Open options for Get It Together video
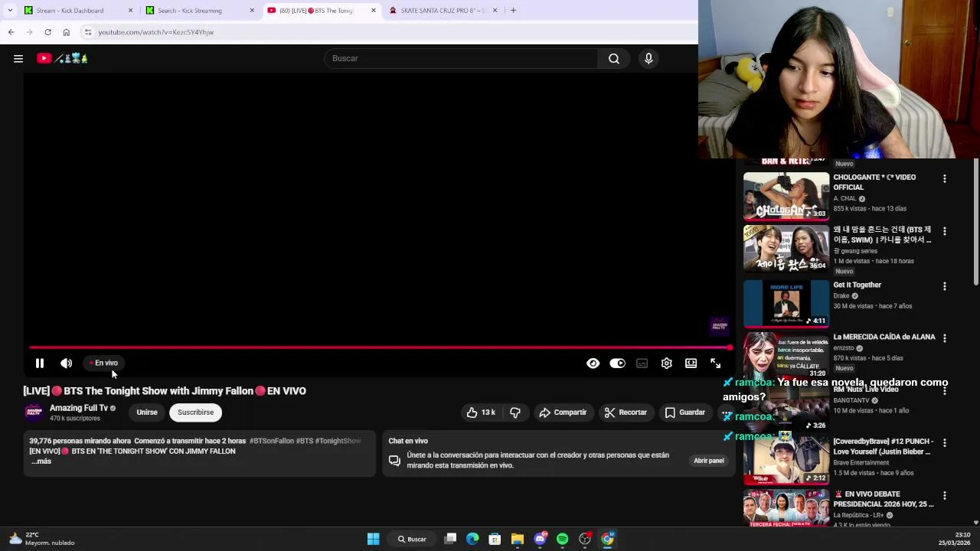 coord(944,286)
